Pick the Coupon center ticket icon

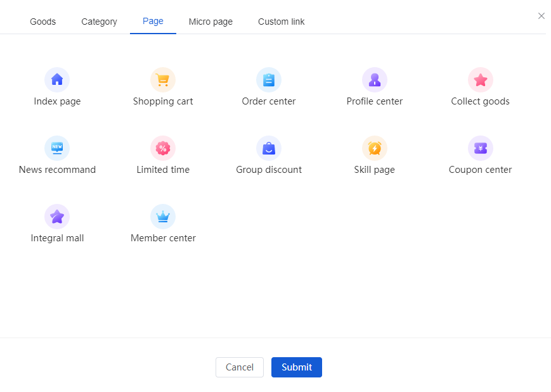(481, 148)
